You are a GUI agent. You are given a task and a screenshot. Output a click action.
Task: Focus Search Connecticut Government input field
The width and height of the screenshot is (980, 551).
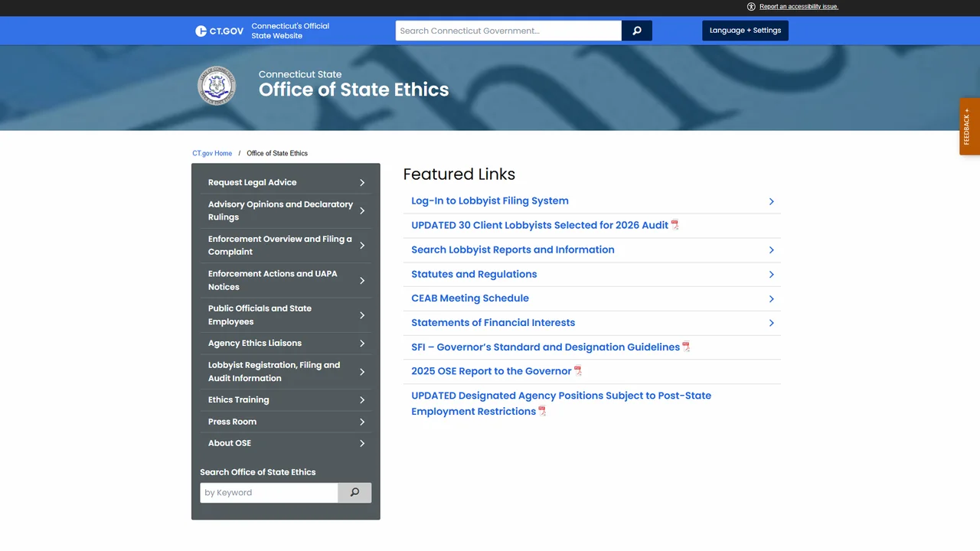(x=508, y=31)
